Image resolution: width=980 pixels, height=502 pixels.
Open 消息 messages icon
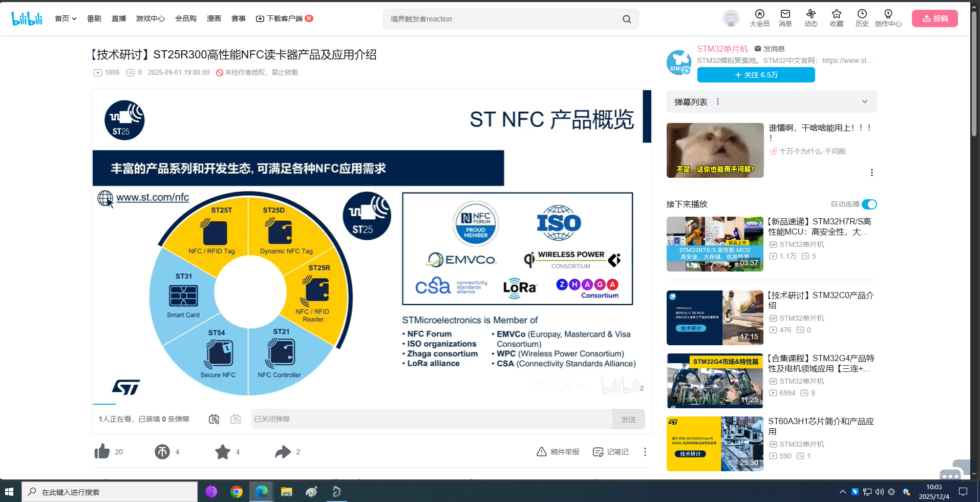coord(785,18)
